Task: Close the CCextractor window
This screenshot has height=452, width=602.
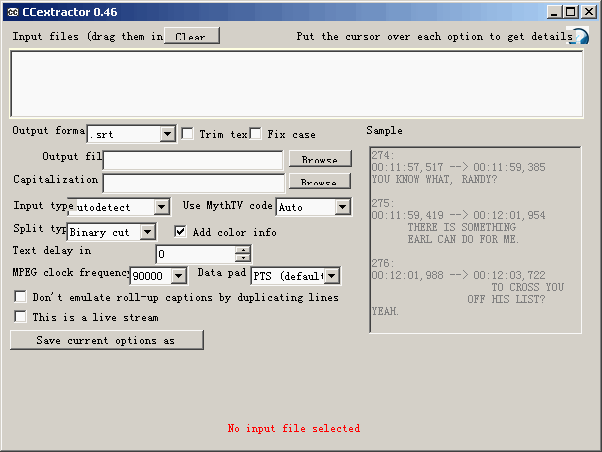Action: (x=589, y=12)
